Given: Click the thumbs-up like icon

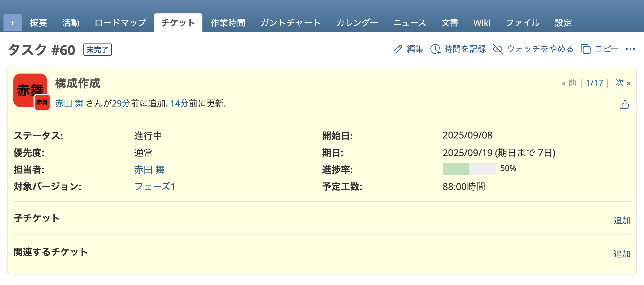Looking at the screenshot, I should click(624, 105).
